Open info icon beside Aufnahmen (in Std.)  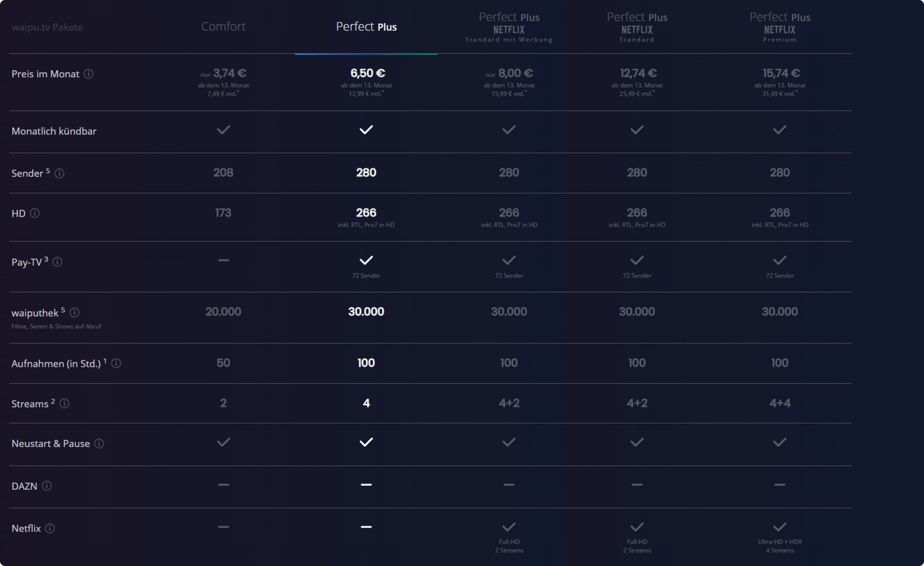point(116,364)
